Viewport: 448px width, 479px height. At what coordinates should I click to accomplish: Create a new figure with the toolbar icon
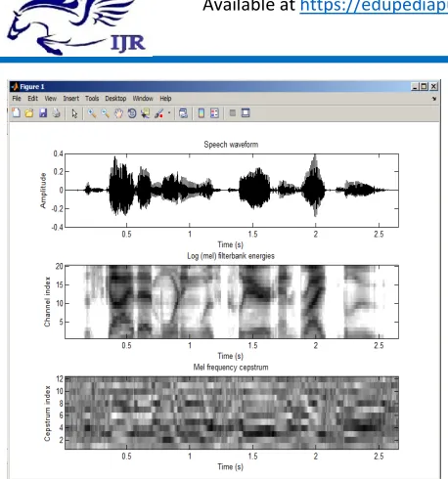(x=16, y=113)
